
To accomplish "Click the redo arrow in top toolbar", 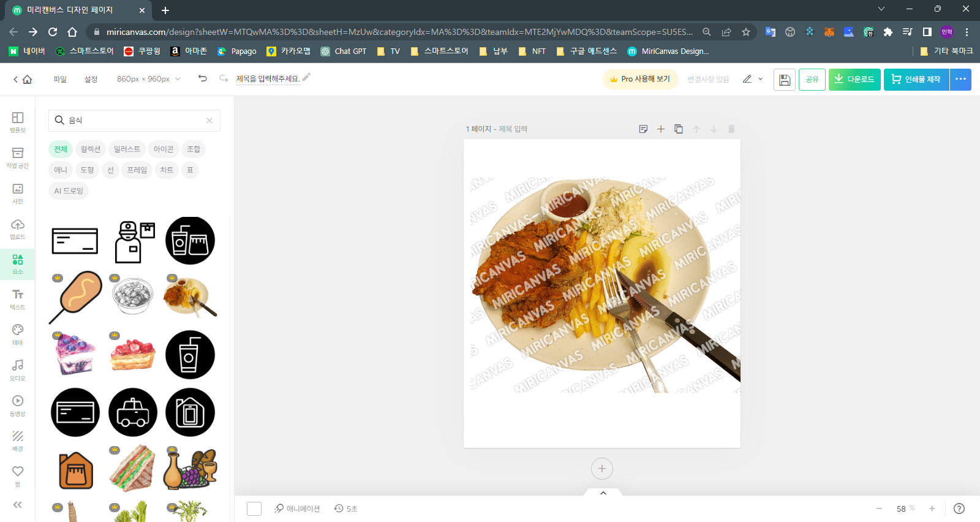I will [224, 78].
